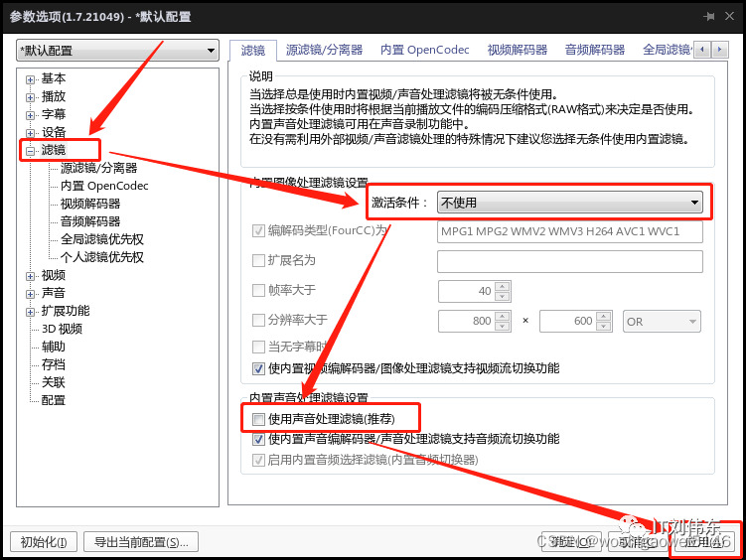Toggle the 扩展名为 checkbox
The image size is (746, 560).
pyautogui.click(x=258, y=260)
